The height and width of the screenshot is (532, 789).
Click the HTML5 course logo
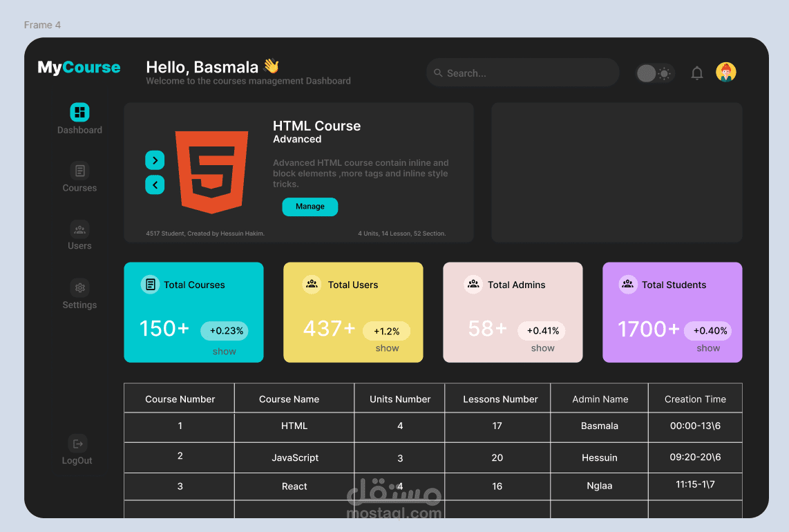click(x=212, y=172)
